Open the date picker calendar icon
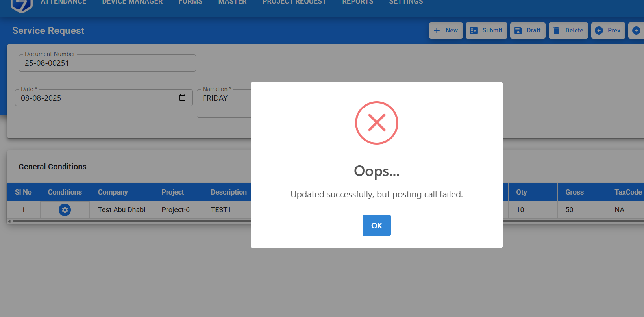The height and width of the screenshot is (317, 644). point(182,98)
